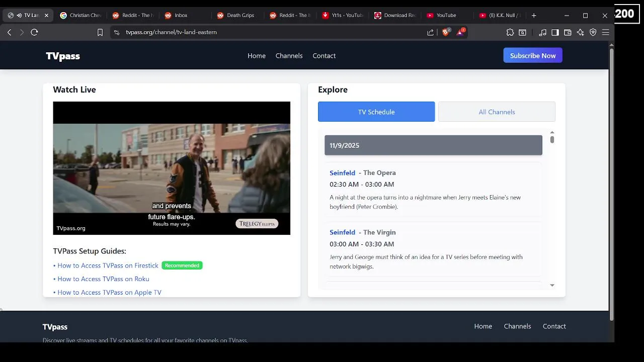
Task: Open Contact in the top navigation
Action: (324, 56)
